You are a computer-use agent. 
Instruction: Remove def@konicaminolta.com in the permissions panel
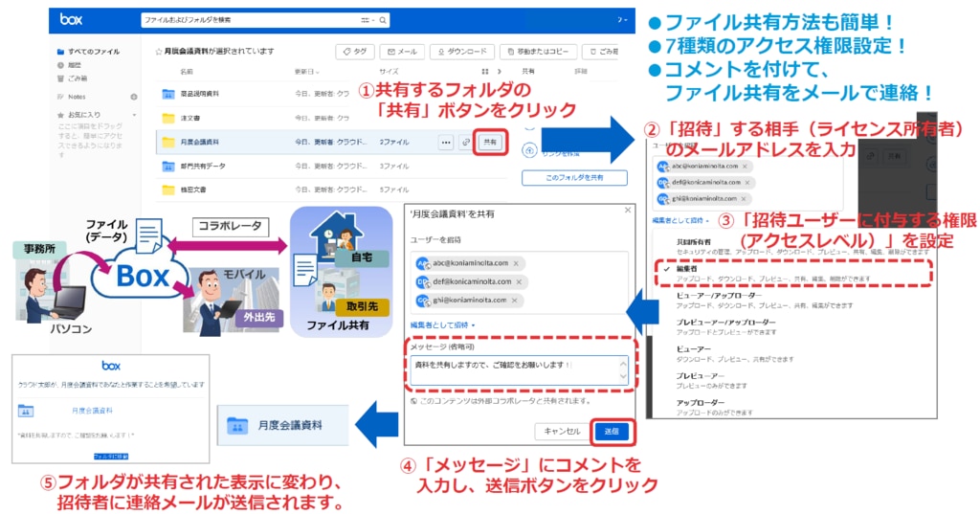746,183
